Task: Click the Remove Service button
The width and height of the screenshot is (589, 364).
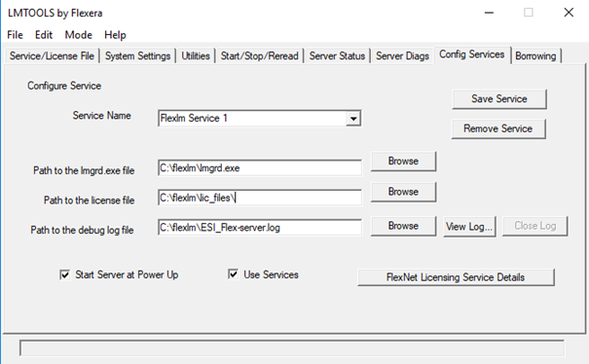Action: click(498, 128)
